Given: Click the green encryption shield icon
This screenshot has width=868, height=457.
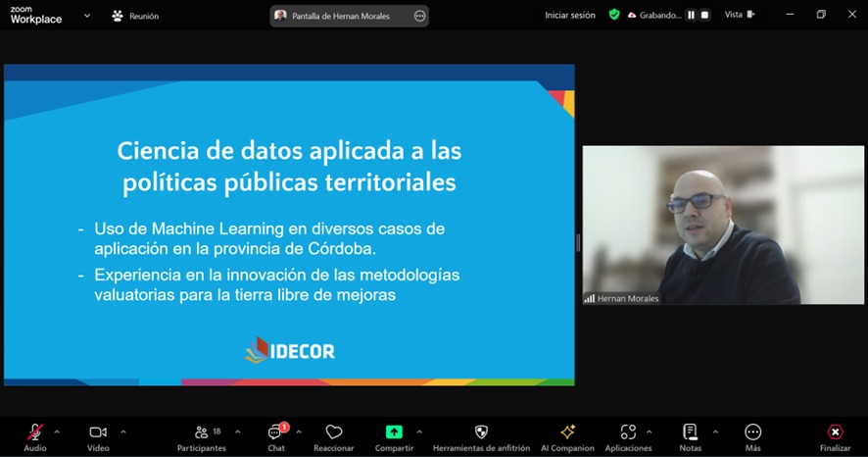Looking at the screenshot, I should point(614,15).
